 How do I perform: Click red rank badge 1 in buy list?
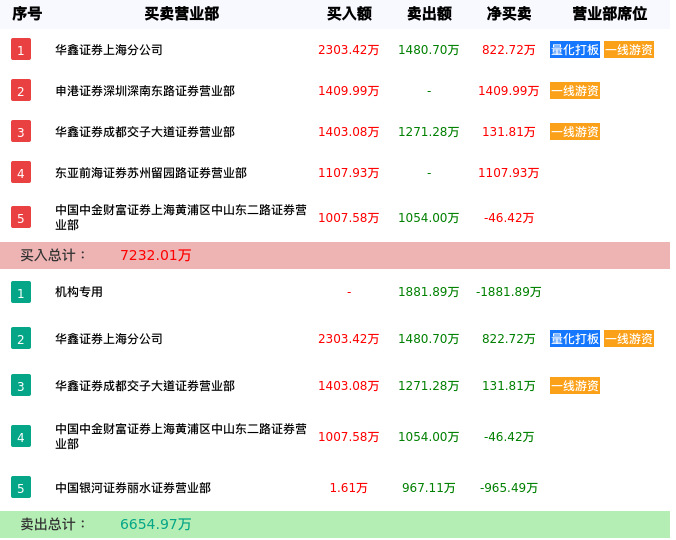(21, 49)
